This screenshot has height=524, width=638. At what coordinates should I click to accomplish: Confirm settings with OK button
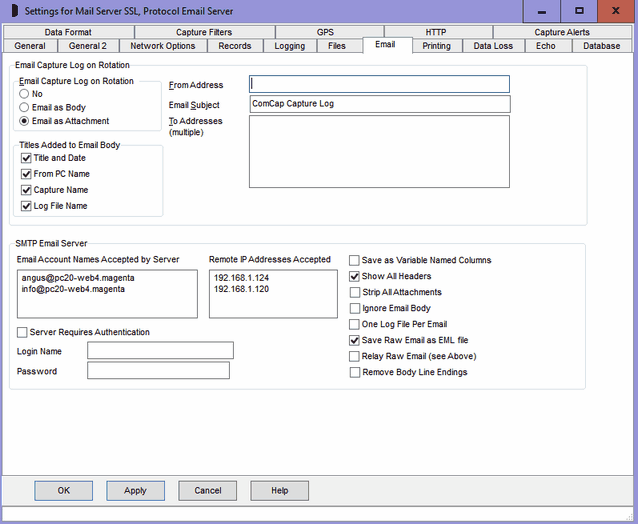(63, 491)
